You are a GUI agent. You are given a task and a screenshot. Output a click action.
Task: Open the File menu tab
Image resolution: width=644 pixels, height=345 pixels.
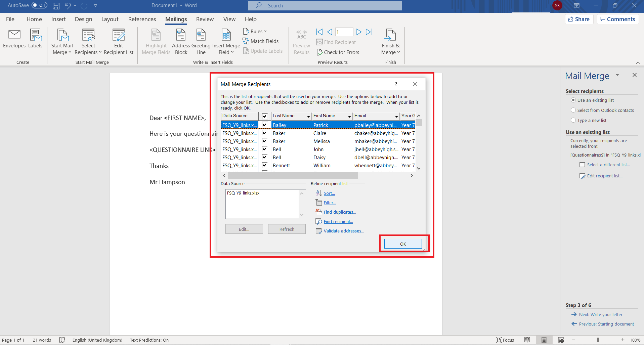point(10,19)
